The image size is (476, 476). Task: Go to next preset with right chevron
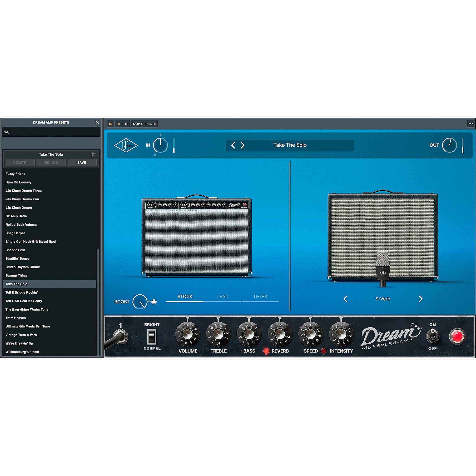[243, 145]
